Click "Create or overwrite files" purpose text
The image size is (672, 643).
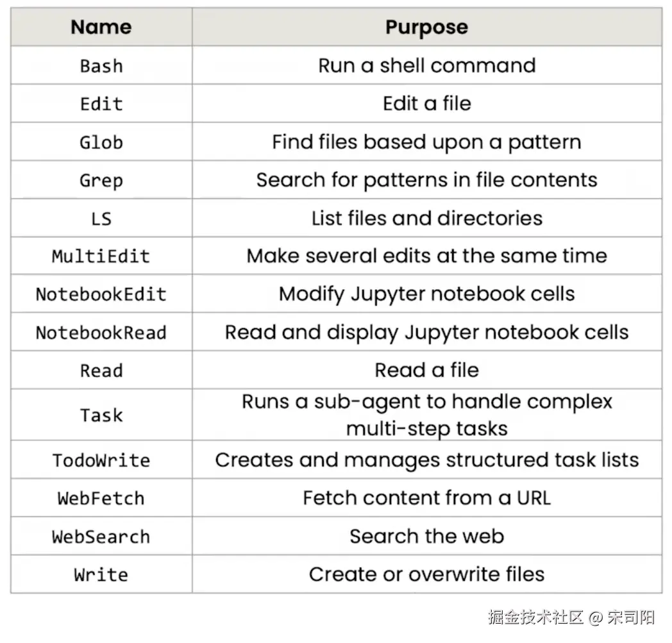pos(426,574)
